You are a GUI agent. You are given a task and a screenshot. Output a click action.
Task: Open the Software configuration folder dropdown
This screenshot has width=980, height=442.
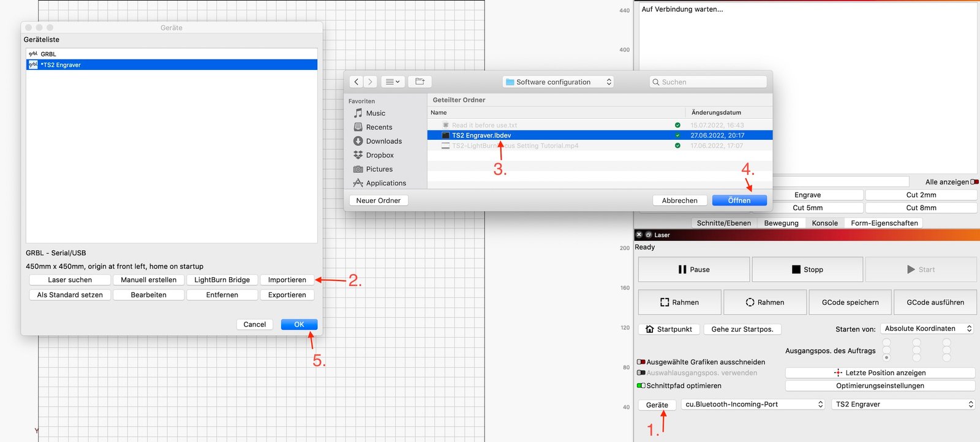click(x=558, y=82)
